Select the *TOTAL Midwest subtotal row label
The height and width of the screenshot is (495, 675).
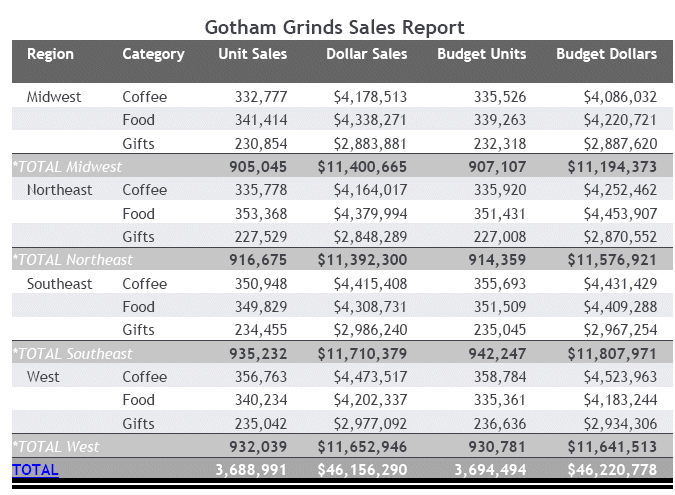click(x=67, y=167)
